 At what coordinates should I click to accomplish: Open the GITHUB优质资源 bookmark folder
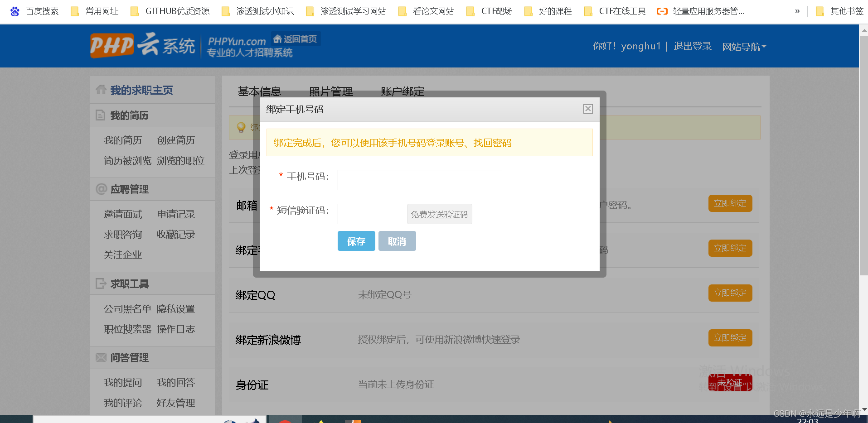[170, 11]
